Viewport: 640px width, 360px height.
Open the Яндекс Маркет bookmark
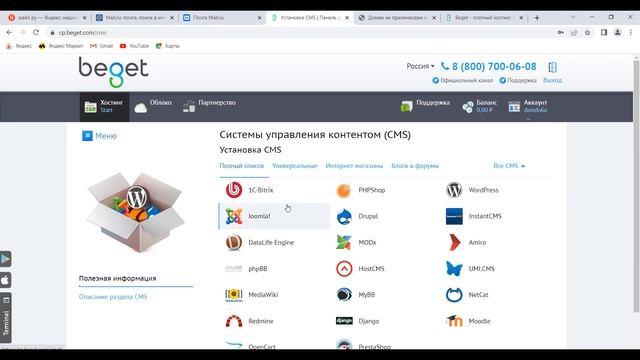61,46
